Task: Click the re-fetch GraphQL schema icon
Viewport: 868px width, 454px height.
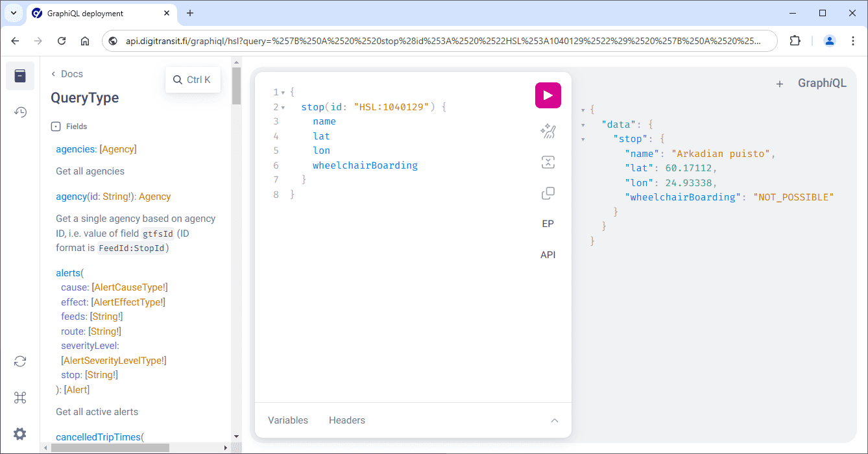Action: (x=20, y=361)
